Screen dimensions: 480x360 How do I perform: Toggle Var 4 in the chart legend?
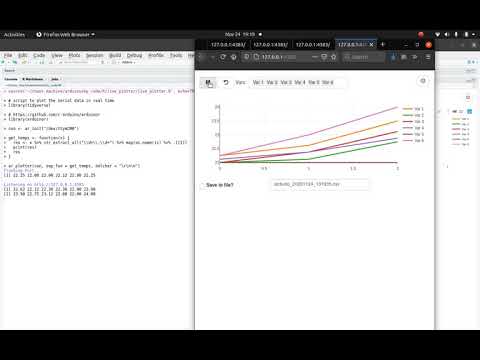pos(413,128)
